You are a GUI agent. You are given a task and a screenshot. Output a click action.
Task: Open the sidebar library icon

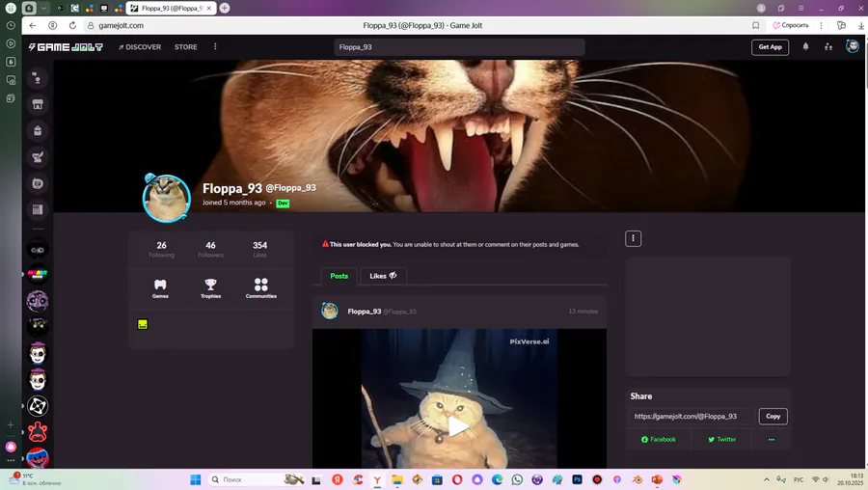[x=38, y=210]
